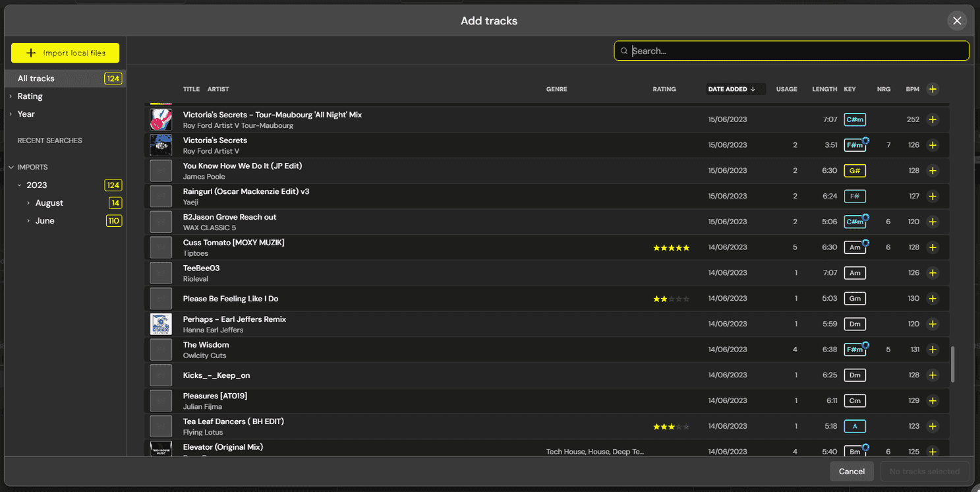The width and height of the screenshot is (980, 492).
Task: Add "Elevator (Original Mix)" with its plus icon
Action: 933,451
